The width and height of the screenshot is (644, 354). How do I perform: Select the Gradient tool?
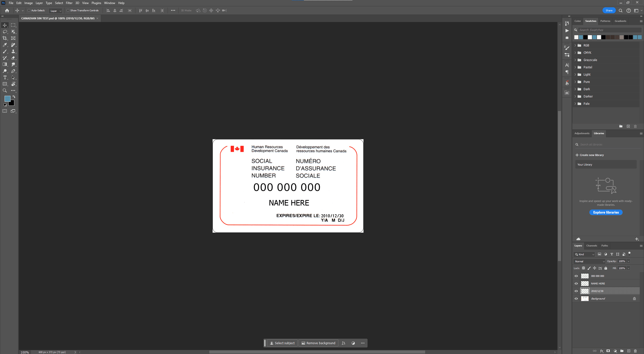5,64
